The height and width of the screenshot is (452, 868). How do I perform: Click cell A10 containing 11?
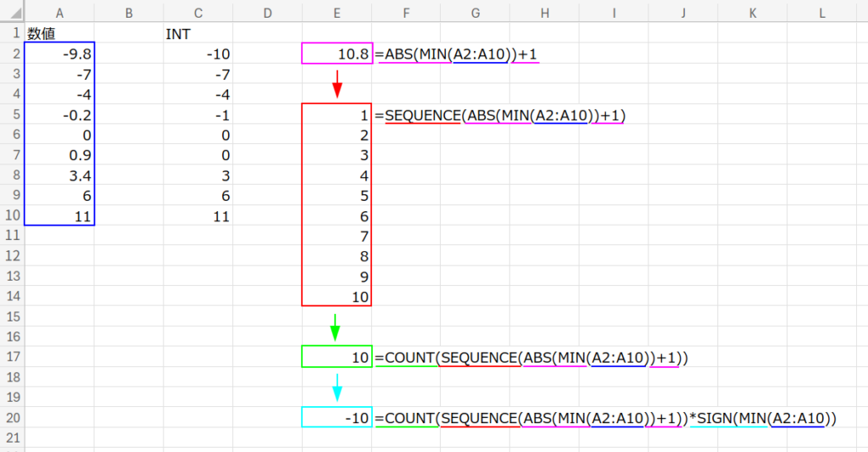59,215
